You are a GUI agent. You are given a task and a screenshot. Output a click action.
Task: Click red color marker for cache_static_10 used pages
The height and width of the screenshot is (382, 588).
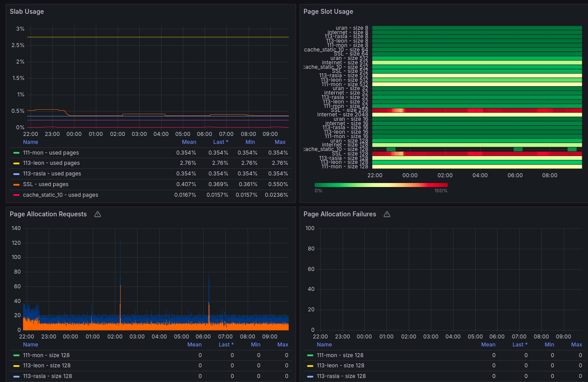(16, 195)
